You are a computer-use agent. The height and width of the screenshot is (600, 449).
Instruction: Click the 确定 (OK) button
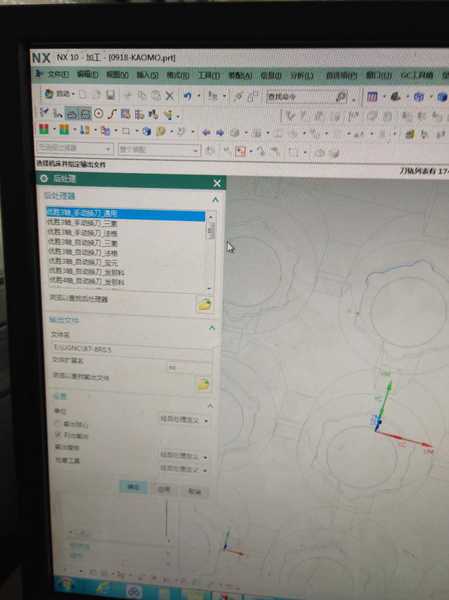point(133,487)
